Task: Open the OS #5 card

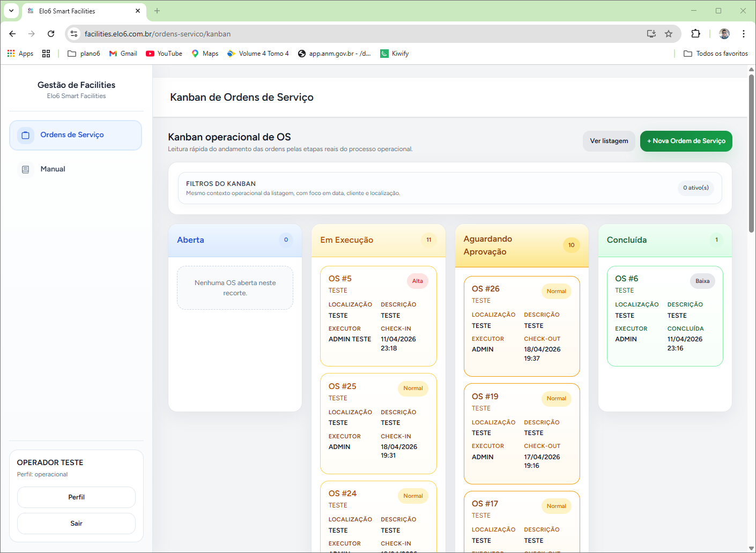Action: (x=378, y=316)
